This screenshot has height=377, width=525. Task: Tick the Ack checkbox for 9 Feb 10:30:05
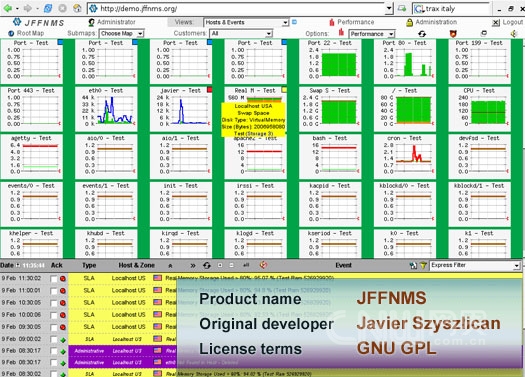click(x=53, y=303)
